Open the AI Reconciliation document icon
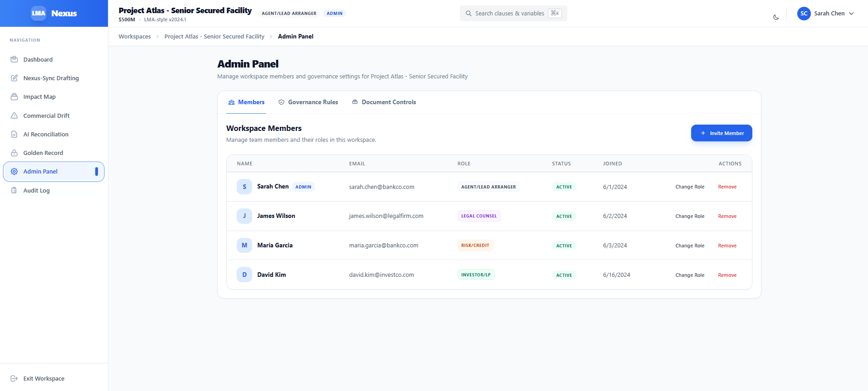The image size is (868, 391). click(x=14, y=134)
